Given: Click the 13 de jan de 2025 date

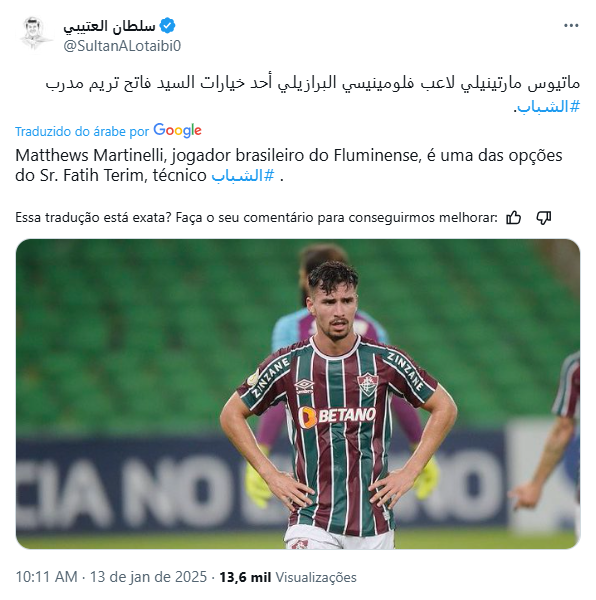Looking at the screenshot, I should [x=148, y=577].
